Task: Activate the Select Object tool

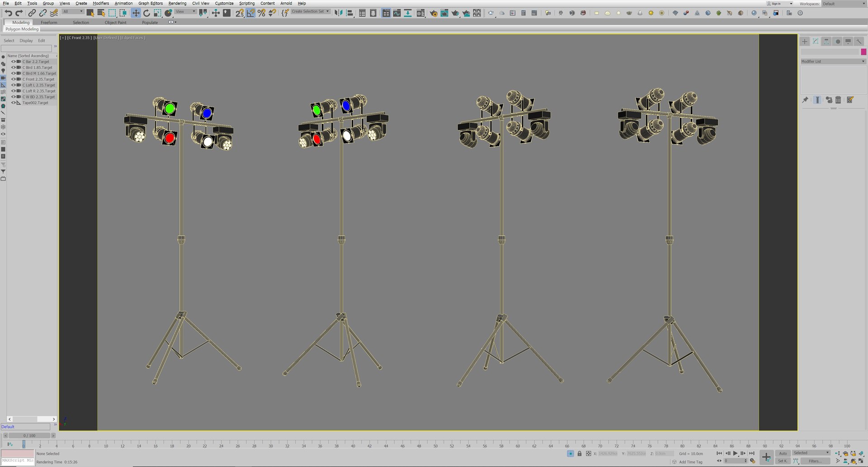Action: click(x=90, y=13)
